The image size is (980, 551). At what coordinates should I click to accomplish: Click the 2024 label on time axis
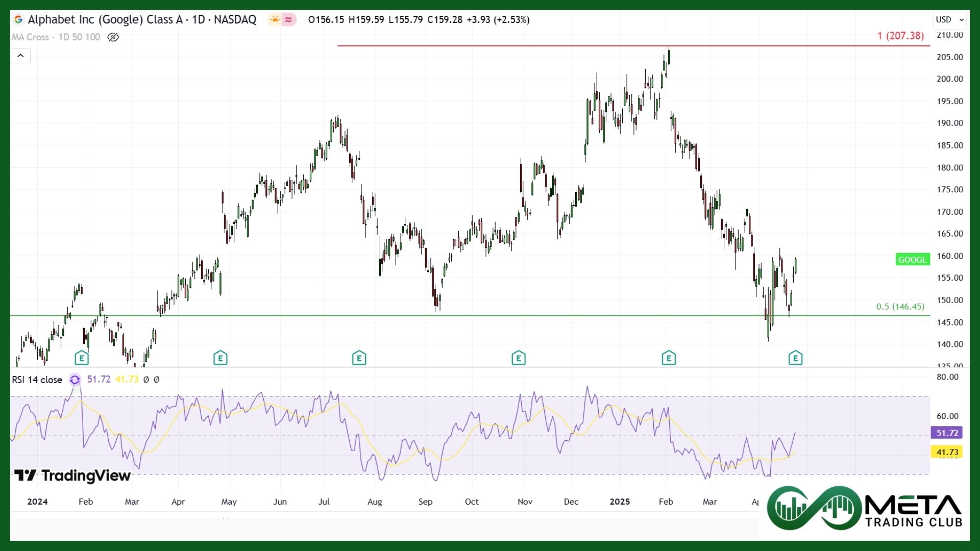pos(37,502)
